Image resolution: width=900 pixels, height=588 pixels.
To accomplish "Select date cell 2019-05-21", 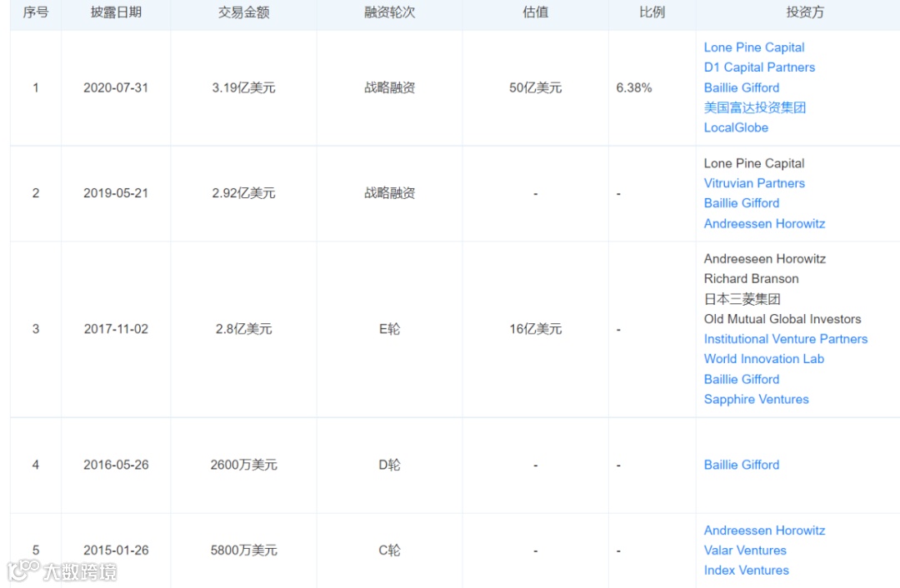I will pos(116,193).
